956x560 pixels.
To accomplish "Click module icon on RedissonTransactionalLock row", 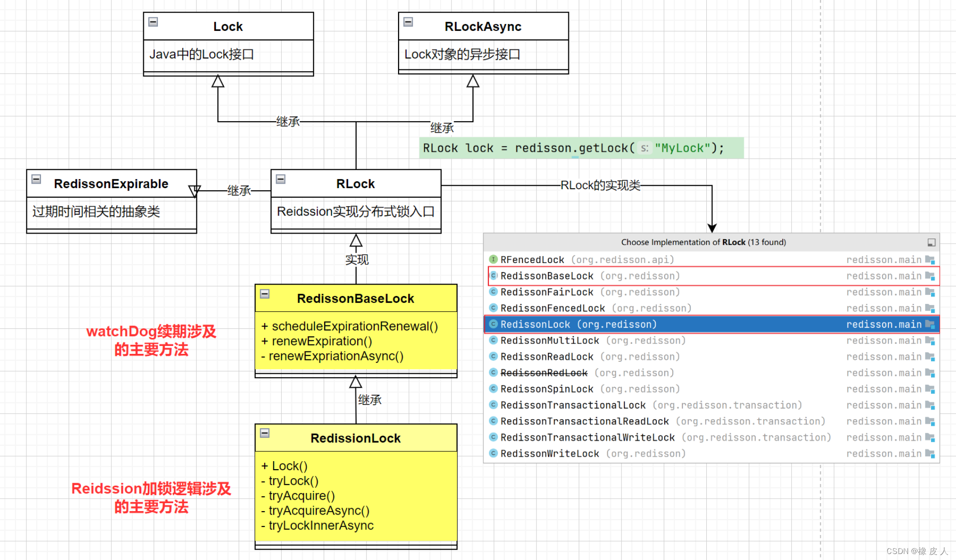I will click(930, 405).
